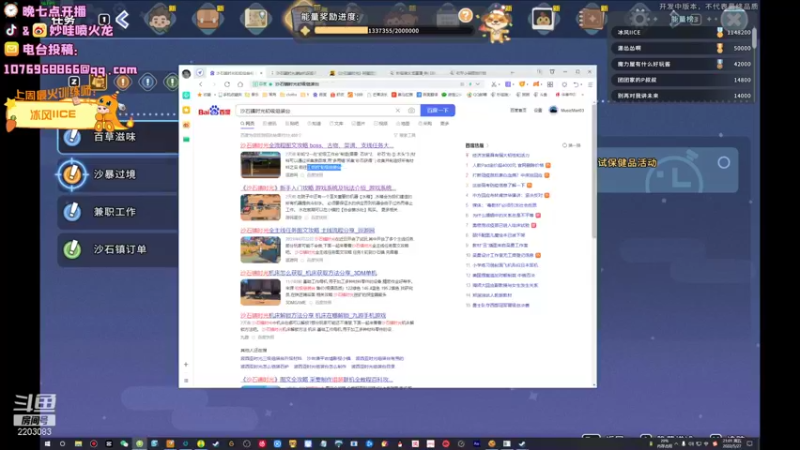Image resolution: width=800 pixels, height=450 pixels.
Task: Select the 网页 category on Baidu
Action: (x=247, y=123)
